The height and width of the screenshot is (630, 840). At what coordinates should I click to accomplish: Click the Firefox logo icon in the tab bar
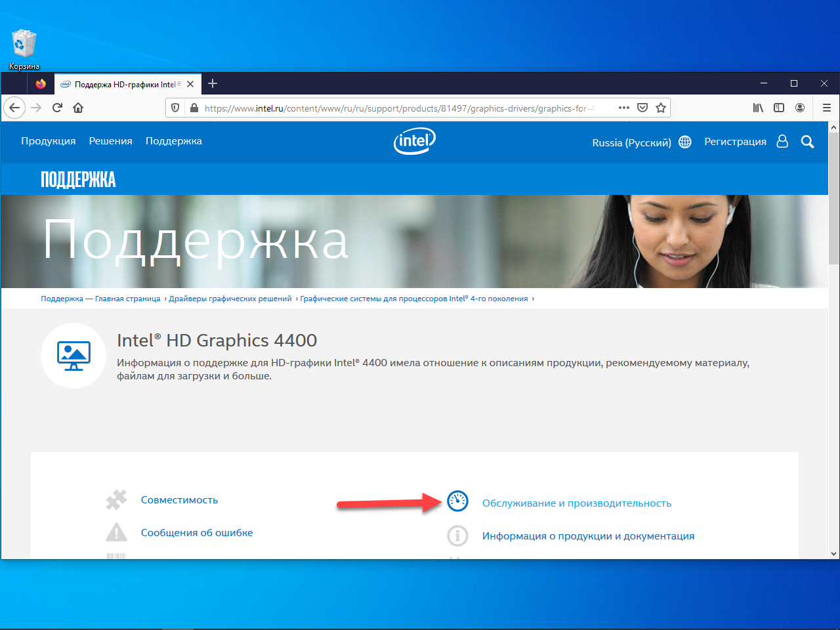pos(41,84)
